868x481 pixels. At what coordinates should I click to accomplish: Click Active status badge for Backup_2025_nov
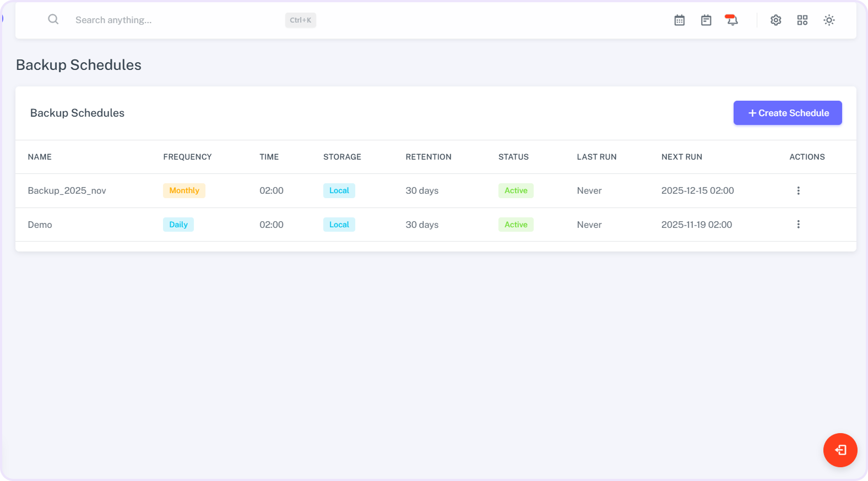[x=516, y=190]
